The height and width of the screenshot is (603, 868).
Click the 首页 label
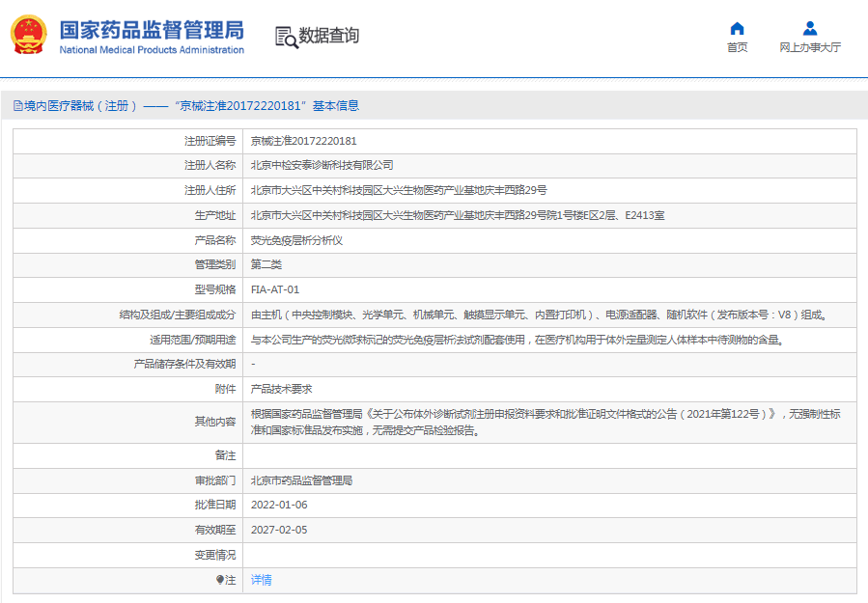737,47
